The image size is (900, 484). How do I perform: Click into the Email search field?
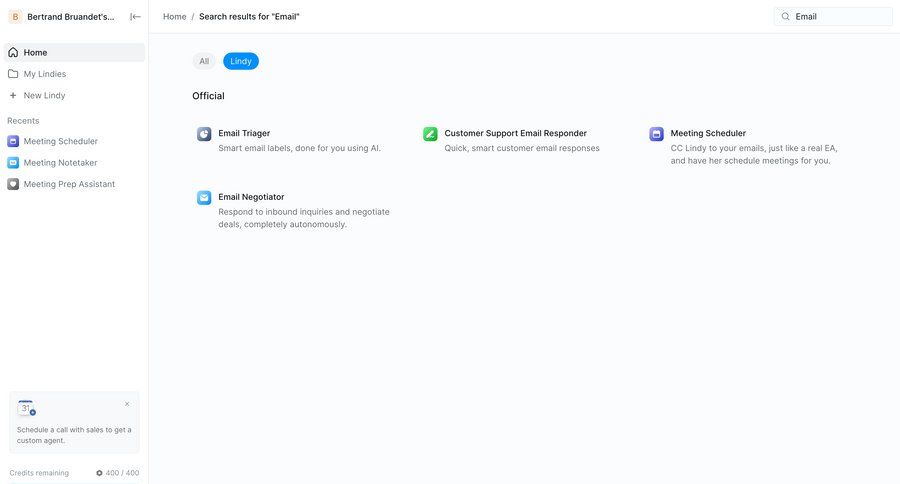[x=833, y=17]
